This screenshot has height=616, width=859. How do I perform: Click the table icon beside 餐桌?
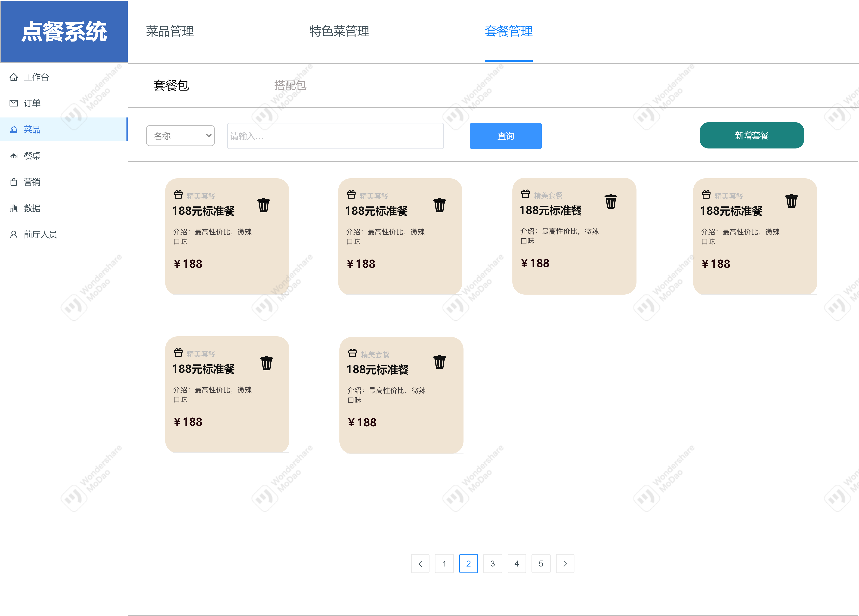point(14,156)
